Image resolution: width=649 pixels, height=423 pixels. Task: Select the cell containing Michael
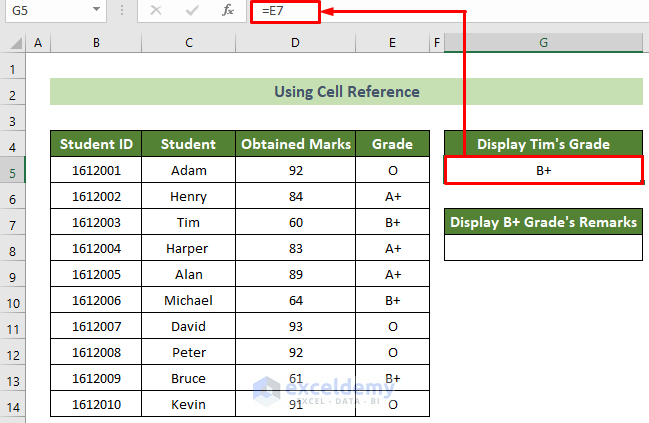[188, 300]
